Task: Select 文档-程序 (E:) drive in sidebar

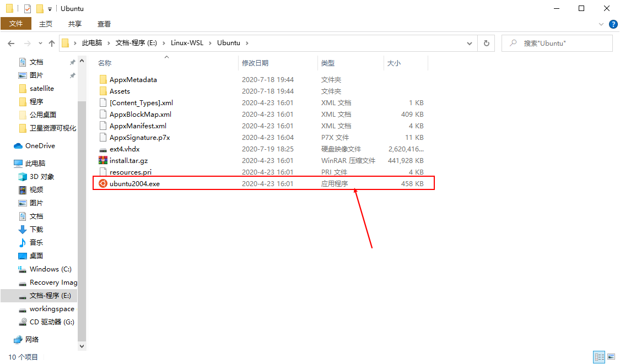Action: point(50,296)
